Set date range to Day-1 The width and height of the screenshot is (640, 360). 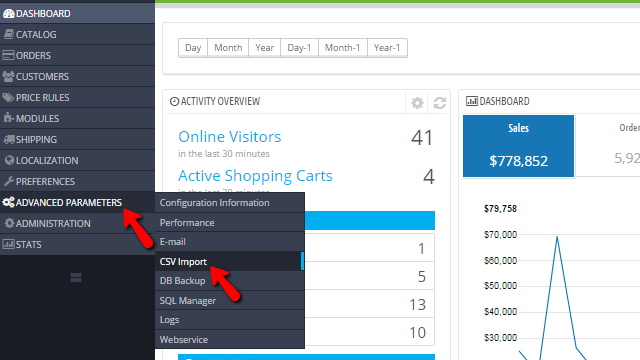(x=299, y=48)
